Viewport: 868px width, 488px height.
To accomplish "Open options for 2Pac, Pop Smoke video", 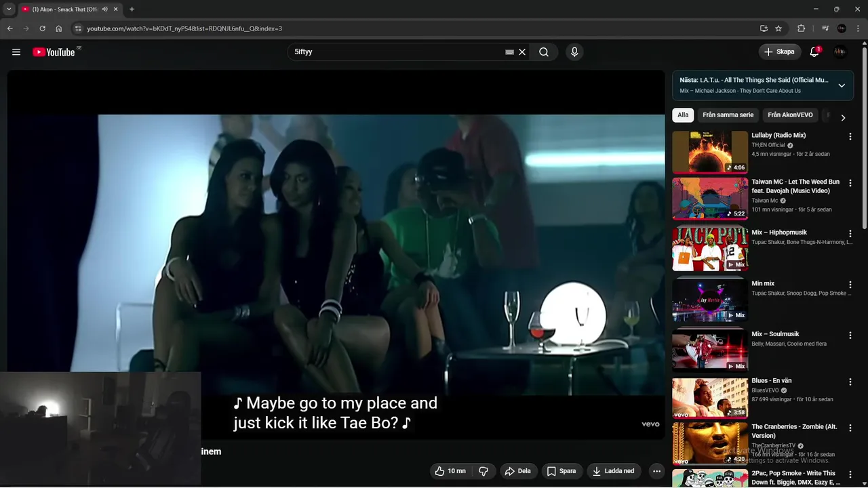I will pyautogui.click(x=850, y=474).
